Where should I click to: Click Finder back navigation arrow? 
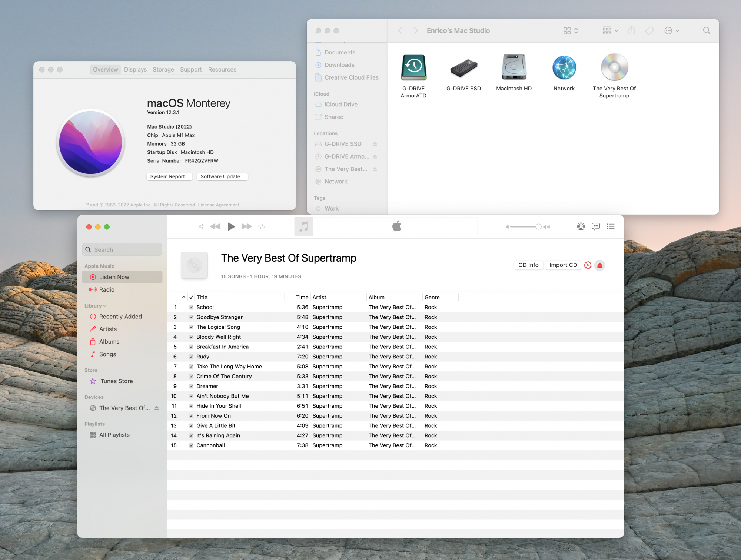400,31
